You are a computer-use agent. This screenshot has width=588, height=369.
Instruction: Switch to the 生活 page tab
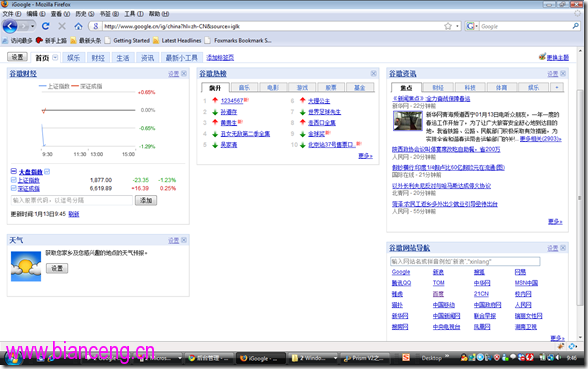(123, 58)
